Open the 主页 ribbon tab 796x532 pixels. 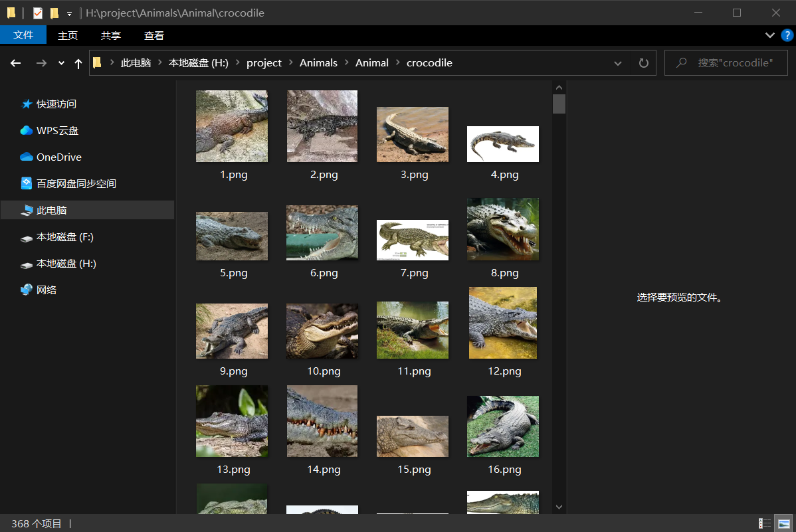pyautogui.click(x=68, y=36)
